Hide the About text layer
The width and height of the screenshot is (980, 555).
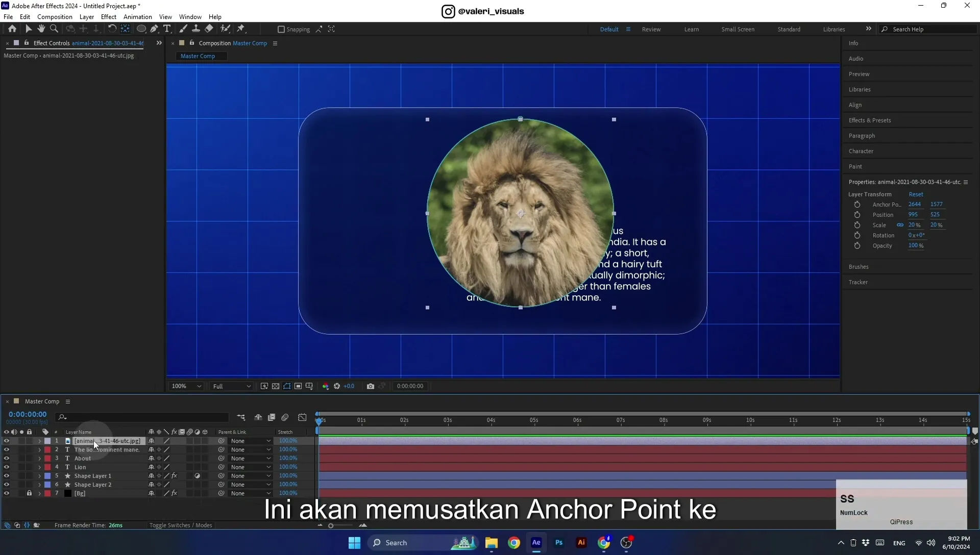coord(6,458)
